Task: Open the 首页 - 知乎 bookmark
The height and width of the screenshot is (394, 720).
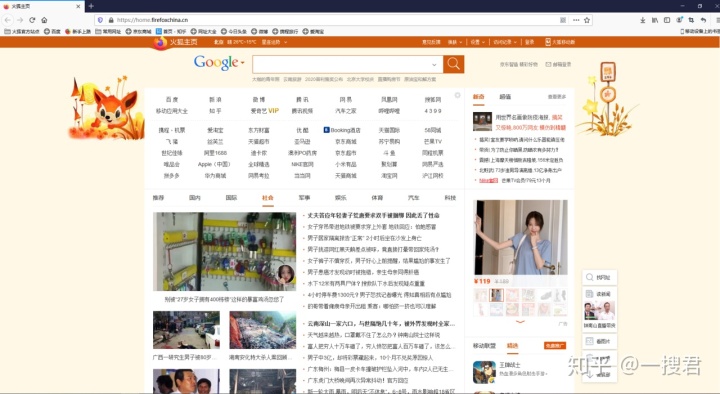Action: point(171,32)
